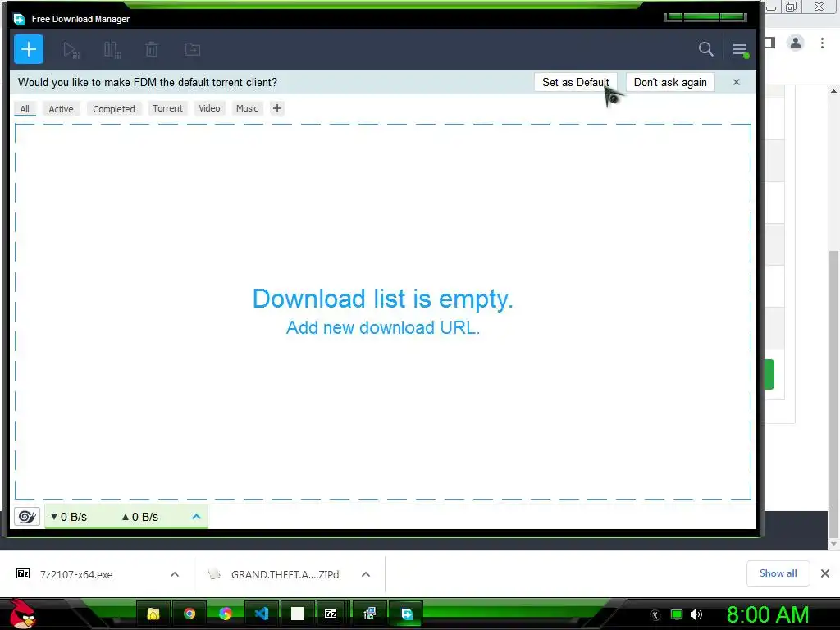
Task: Dismiss the default torrent client prompt
Action: (x=736, y=82)
